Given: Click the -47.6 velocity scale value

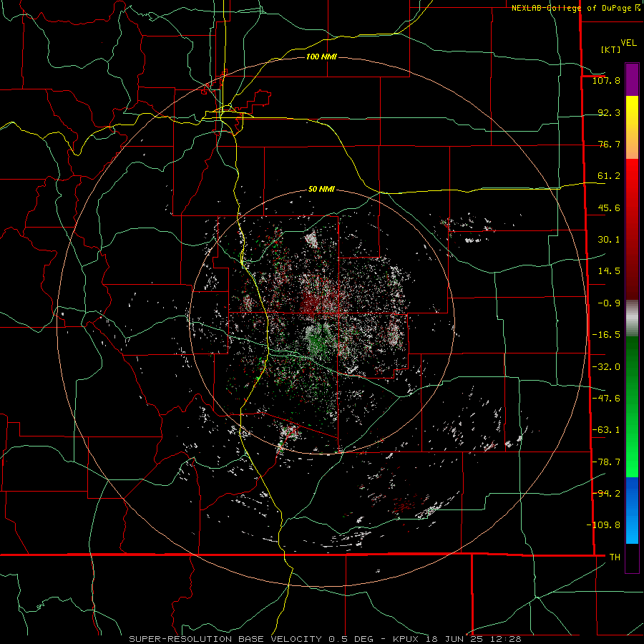Looking at the screenshot, I should pos(606,399).
